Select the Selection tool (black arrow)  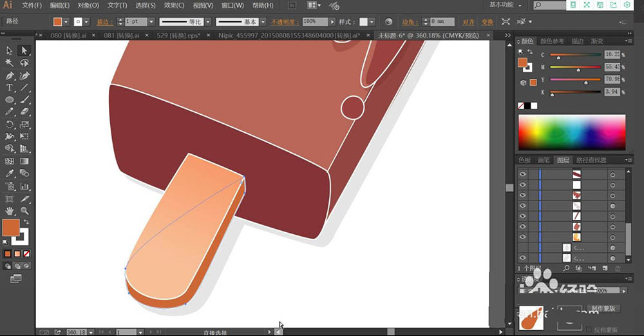[10, 51]
